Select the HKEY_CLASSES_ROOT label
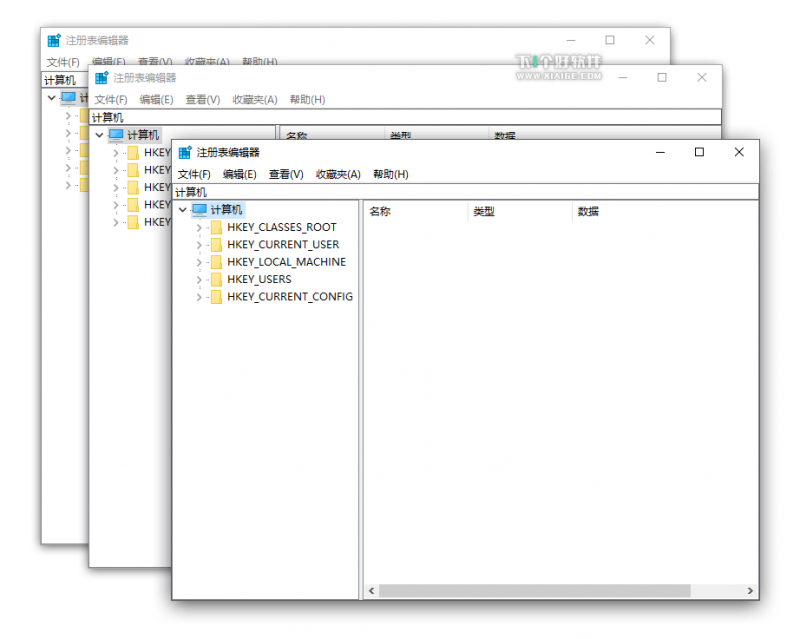This screenshot has width=800, height=639. [282, 227]
